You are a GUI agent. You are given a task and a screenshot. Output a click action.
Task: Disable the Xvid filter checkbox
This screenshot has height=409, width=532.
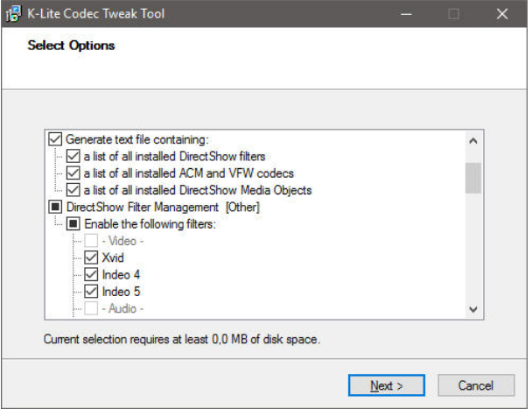coord(91,257)
